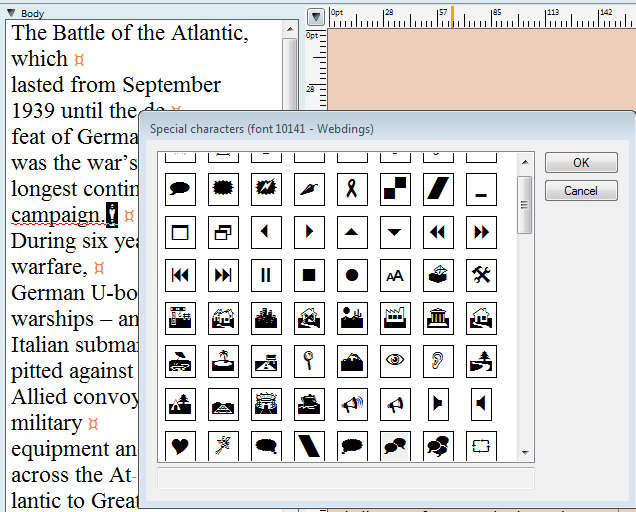Image resolution: width=636 pixels, height=512 pixels.
Task: Click the character grid scroll down arrow
Action: click(525, 452)
